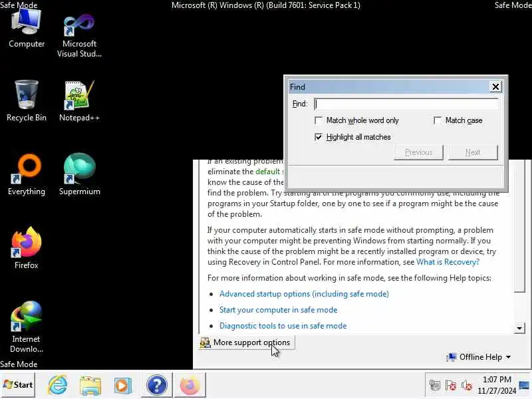Switch to Firefox taskbar button
The image size is (532, 399).
(x=190, y=385)
